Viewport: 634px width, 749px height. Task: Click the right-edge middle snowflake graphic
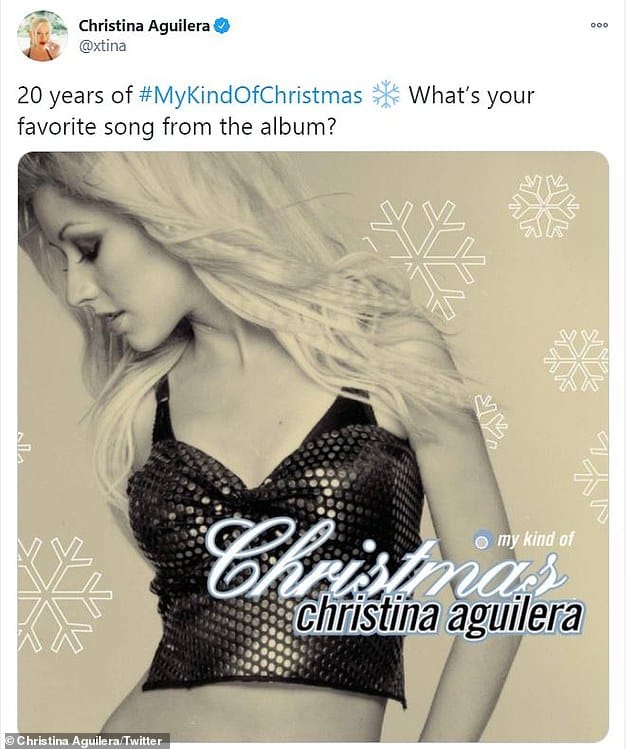point(577,360)
